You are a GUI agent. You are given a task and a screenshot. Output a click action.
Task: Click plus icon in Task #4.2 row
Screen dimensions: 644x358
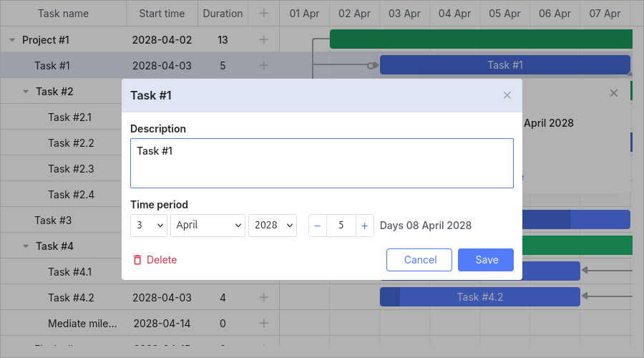(x=263, y=298)
